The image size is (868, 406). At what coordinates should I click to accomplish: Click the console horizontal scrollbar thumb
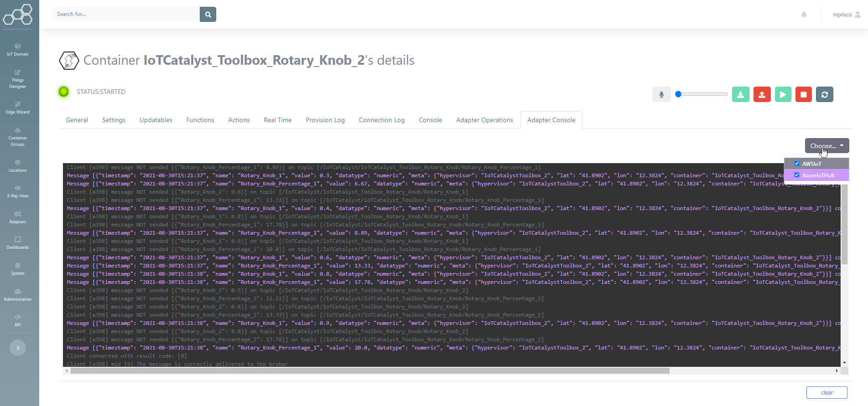(370, 371)
